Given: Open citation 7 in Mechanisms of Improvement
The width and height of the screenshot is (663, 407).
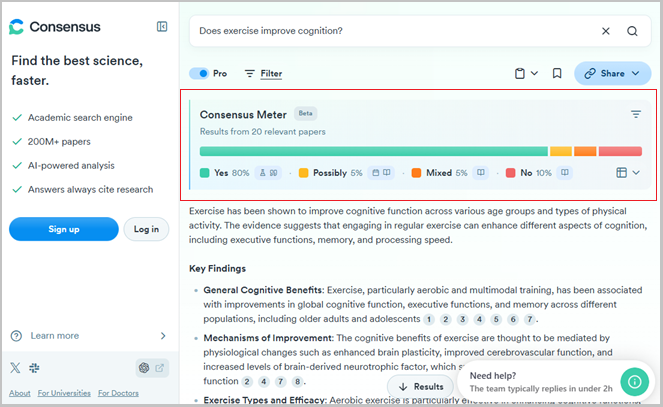Looking at the screenshot, I should click(x=280, y=382).
